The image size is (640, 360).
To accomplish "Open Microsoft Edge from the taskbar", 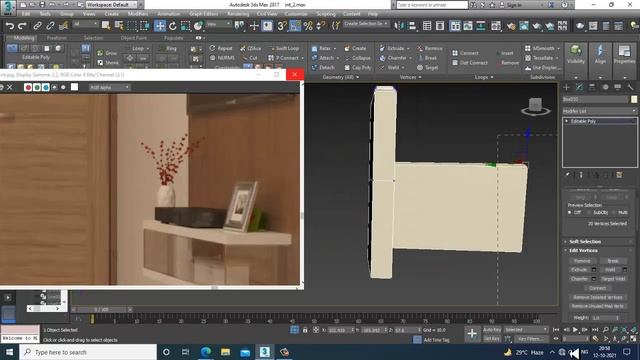I will click(x=205, y=352).
